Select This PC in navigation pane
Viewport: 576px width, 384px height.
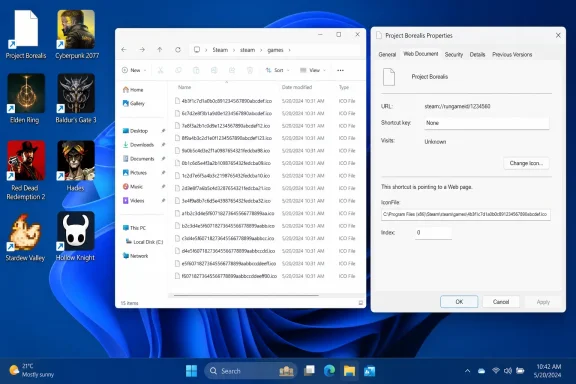[x=134, y=228]
